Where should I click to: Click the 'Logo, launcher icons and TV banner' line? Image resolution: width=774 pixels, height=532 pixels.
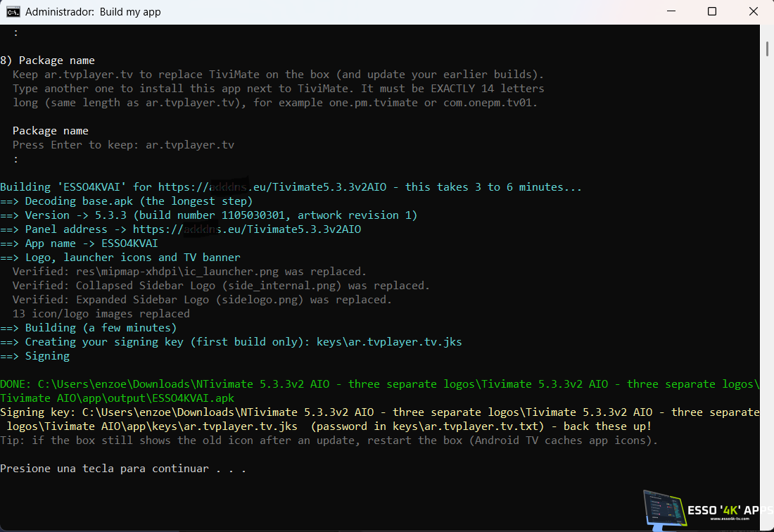120,258
